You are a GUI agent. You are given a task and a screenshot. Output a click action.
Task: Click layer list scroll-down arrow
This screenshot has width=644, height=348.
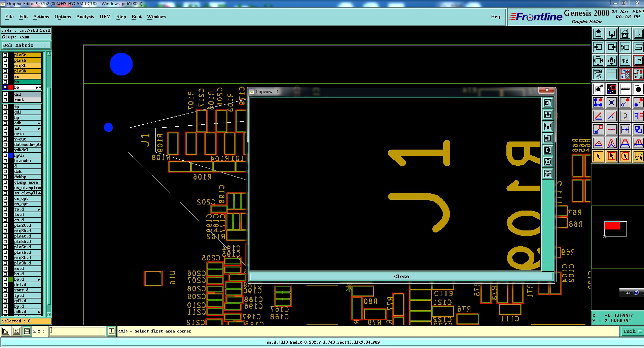(x=49, y=314)
